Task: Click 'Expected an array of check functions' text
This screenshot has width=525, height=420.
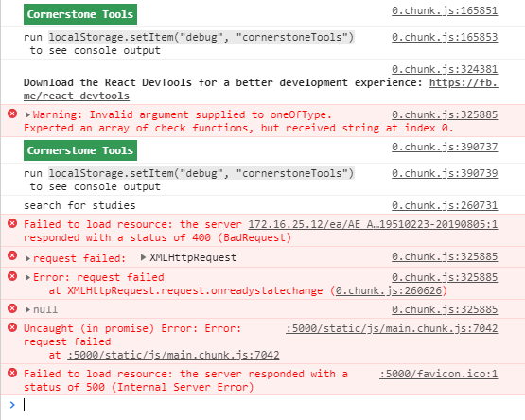Action: coord(139,128)
